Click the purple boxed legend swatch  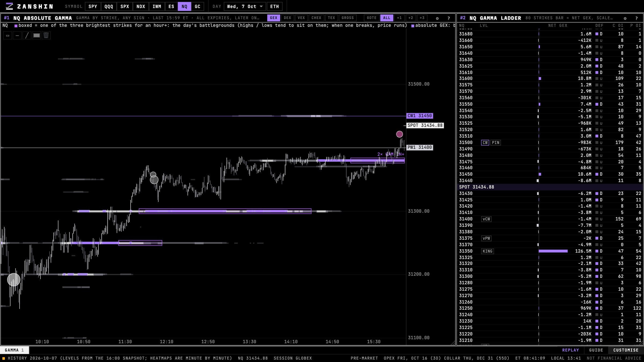pyautogui.click(x=16, y=26)
